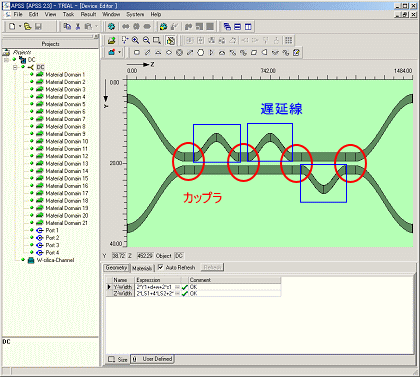Viewport: 420px width, 377px height.
Task: Click the Object field showing DC
Action: (x=179, y=256)
